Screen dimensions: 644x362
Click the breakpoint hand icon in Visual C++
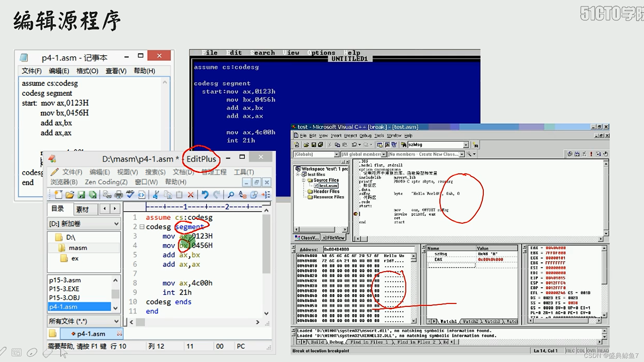click(605, 154)
